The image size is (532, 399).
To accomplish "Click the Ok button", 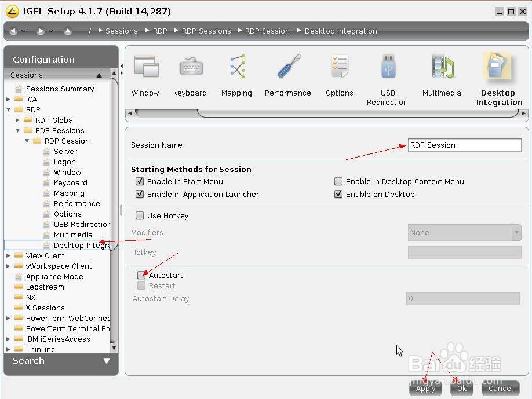I will 462,388.
